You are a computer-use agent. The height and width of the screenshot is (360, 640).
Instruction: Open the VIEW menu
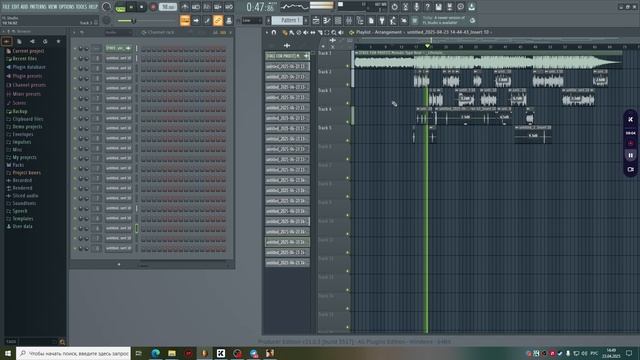[x=53, y=7]
